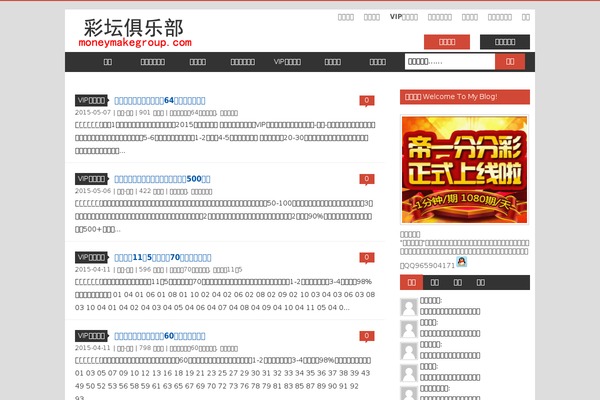Click VIP badge beside the title containing 60
600x400 pixels.
pos(92,336)
